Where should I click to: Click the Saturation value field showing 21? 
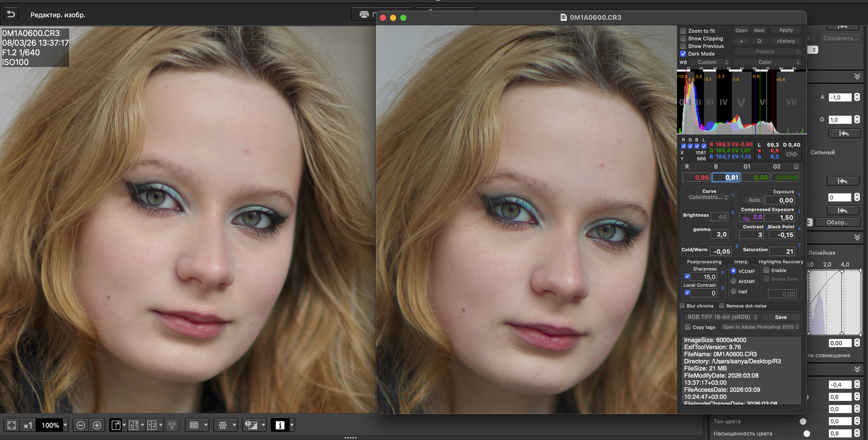point(782,251)
